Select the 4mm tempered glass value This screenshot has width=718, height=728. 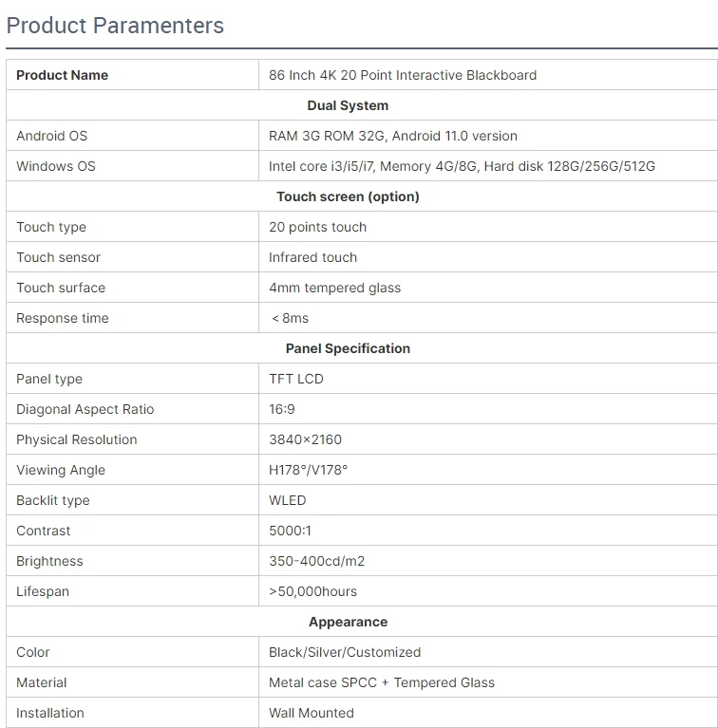[334, 288]
